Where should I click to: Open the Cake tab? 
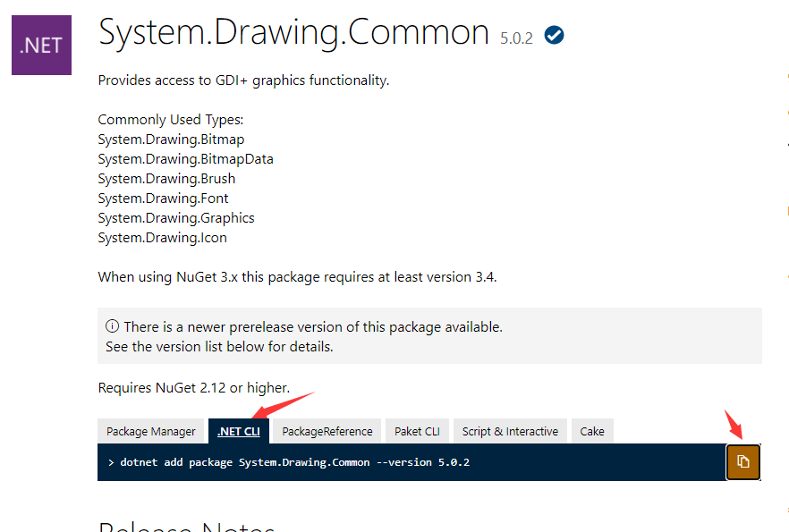tap(592, 430)
